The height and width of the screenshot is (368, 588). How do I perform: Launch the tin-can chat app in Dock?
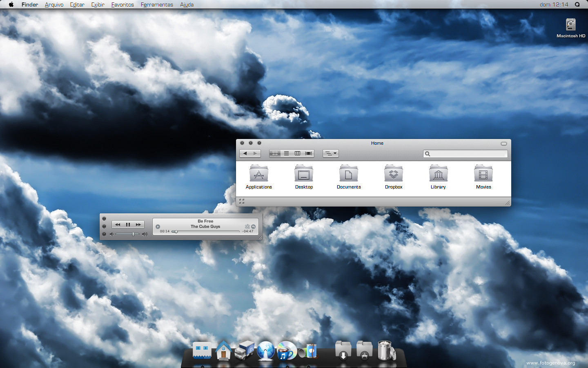point(308,351)
